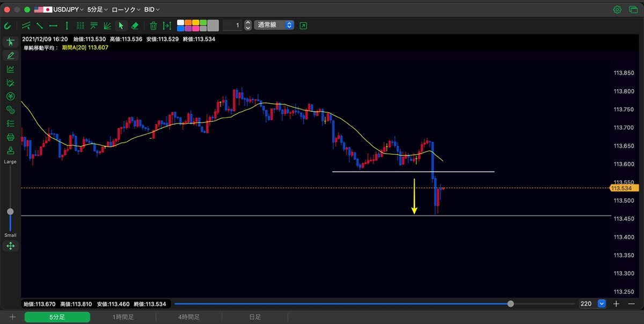Screen dimensions: 644x324
Task: Open the USD/JPY currency pair dropdown
Action: pos(59,10)
